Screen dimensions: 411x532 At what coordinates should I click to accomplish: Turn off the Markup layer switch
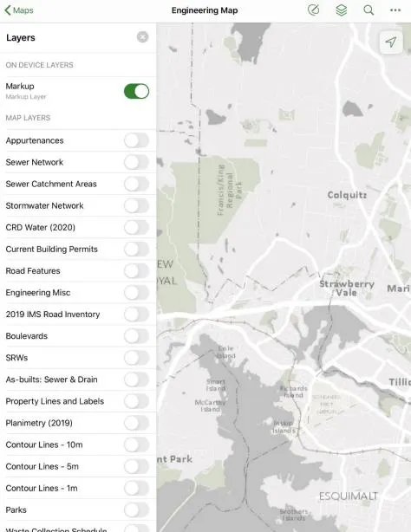tap(136, 91)
